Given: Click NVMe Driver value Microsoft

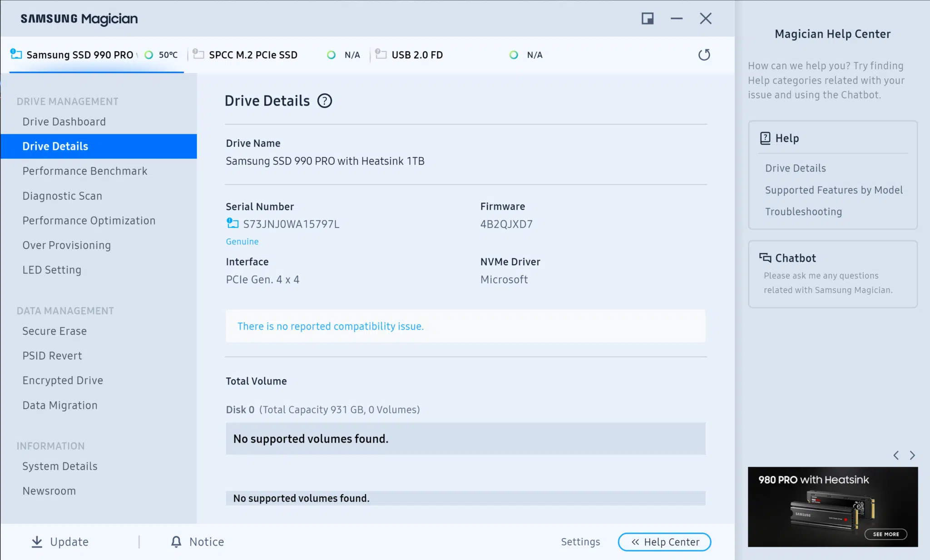Looking at the screenshot, I should [504, 279].
